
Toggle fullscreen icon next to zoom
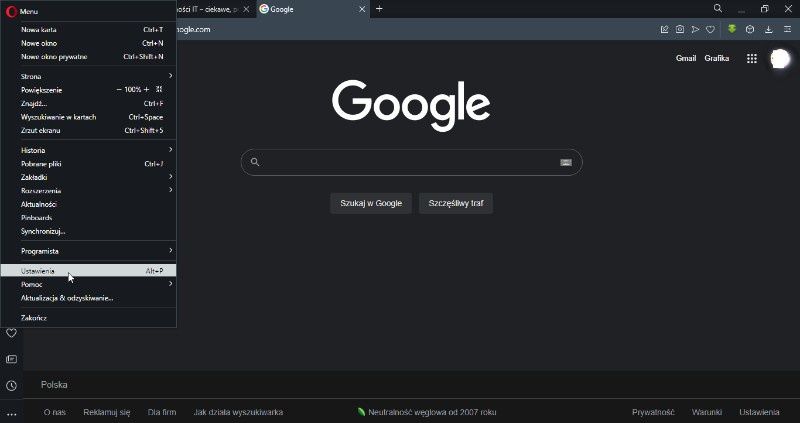(159, 89)
